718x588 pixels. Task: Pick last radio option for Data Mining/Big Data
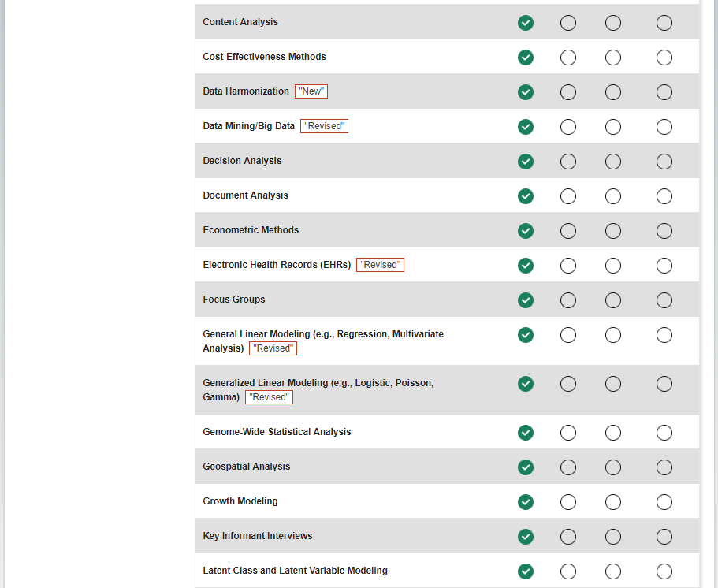[664, 127]
